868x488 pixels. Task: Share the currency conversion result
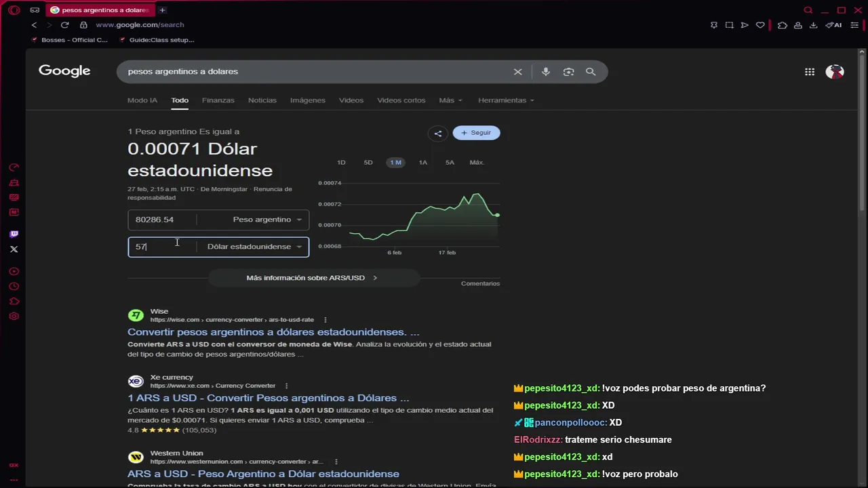[x=438, y=134]
